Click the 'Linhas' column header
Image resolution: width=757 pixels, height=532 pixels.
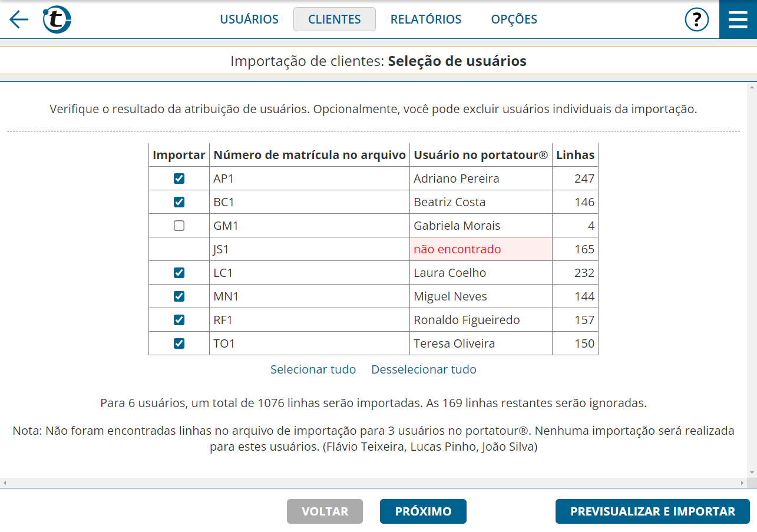tap(575, 155)
